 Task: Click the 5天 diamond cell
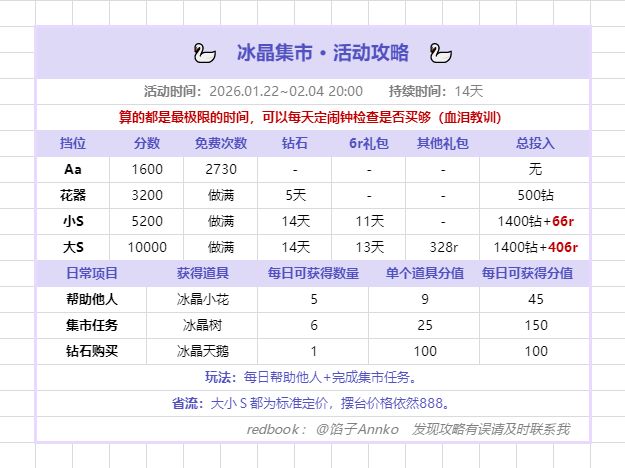pyautogui.click(x=295, y=195)
